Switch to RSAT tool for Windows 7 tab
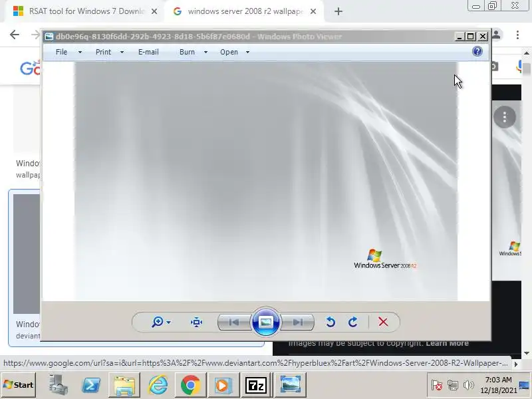Image resolution: width=532 pixels, height=399 pixels. coord(83,11)
